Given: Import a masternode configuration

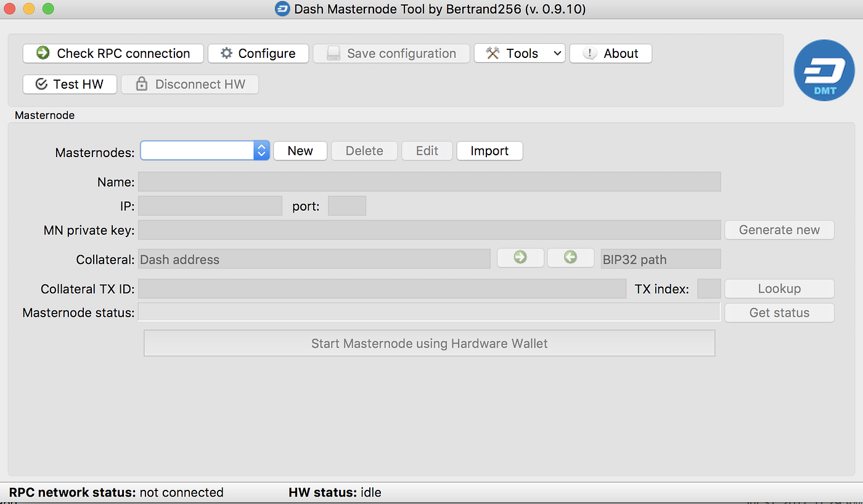Looking at the screenshot, I should (x=489, y=151).
